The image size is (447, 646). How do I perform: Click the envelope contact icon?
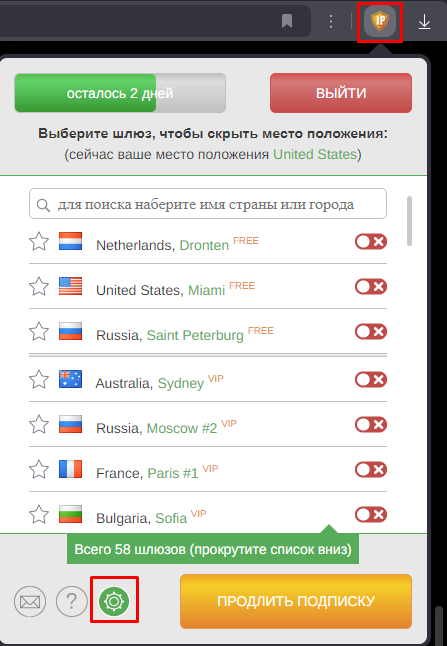click(x=30, y=602)
